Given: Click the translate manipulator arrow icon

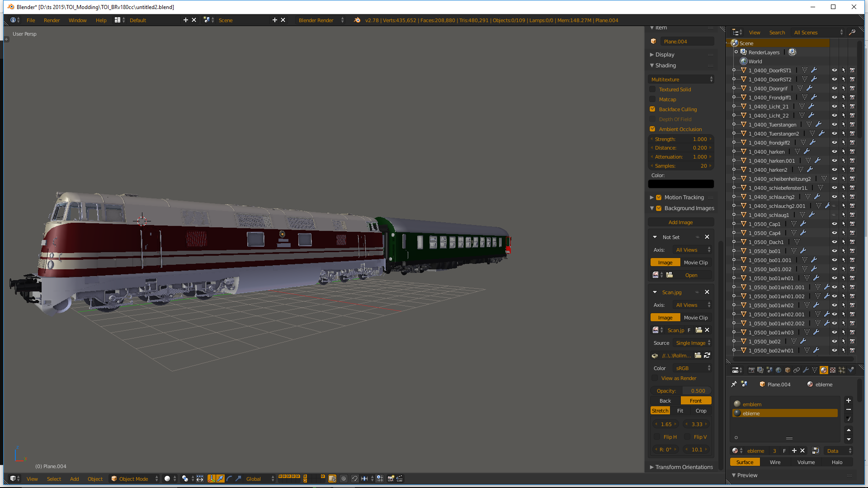Looking at the screenshot, I should [x=220, y=479].
